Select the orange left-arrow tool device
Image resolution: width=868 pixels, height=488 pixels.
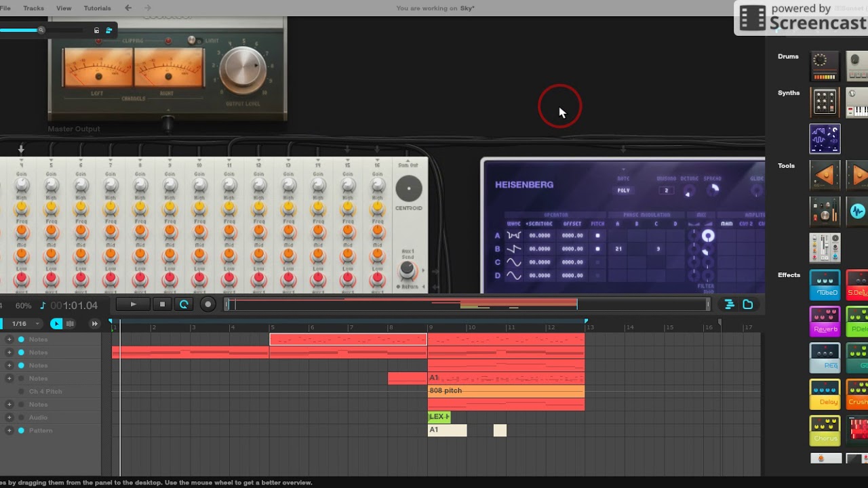825,176
